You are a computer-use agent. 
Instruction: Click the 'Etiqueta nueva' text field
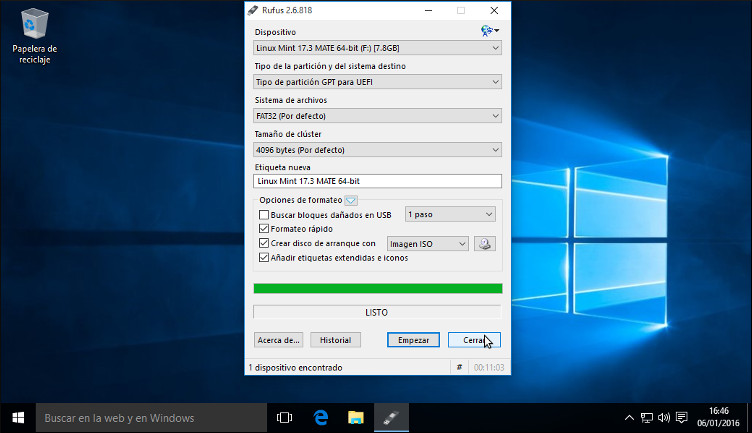click(x=377, y=181)
